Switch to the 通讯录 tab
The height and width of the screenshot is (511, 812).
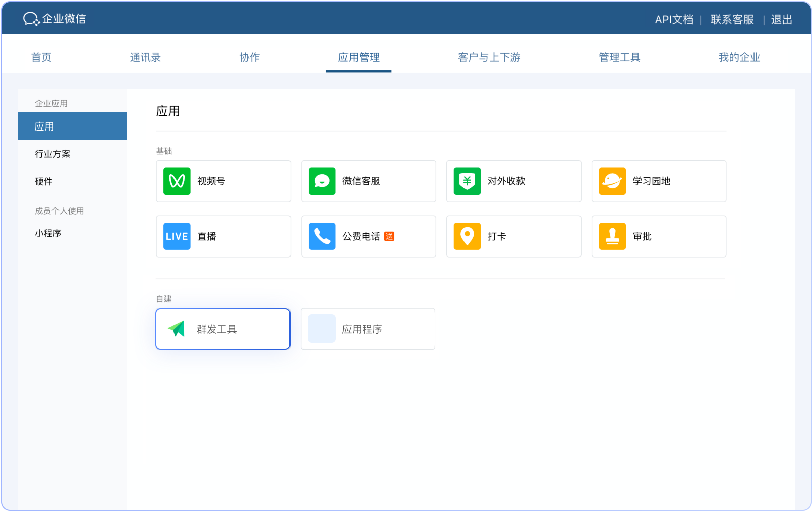click(145, 57)
